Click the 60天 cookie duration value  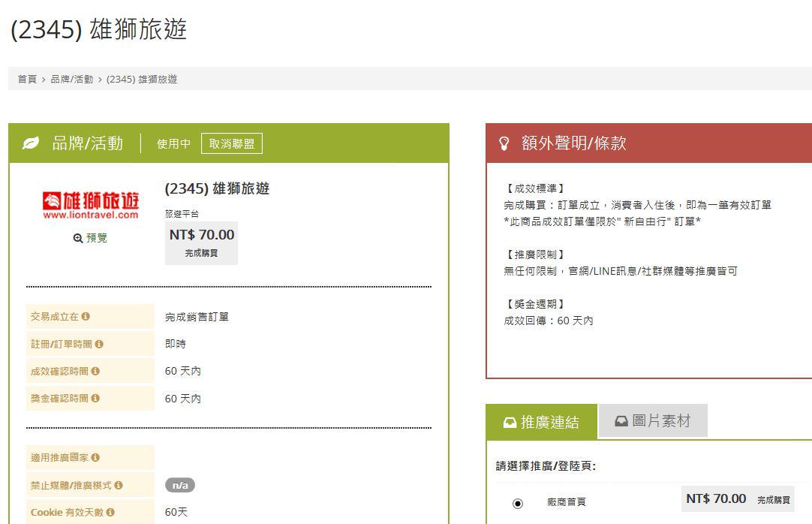(176, 512)
